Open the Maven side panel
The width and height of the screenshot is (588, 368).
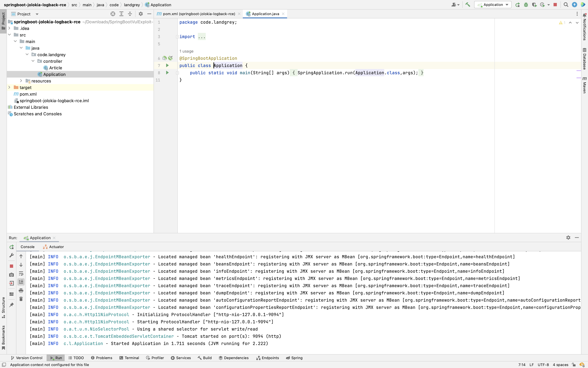pos(585,85)
